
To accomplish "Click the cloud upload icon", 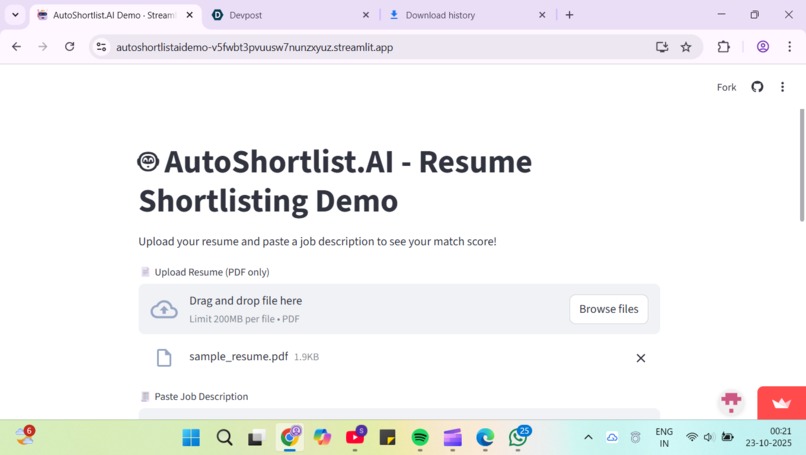I will pos(164,310).
